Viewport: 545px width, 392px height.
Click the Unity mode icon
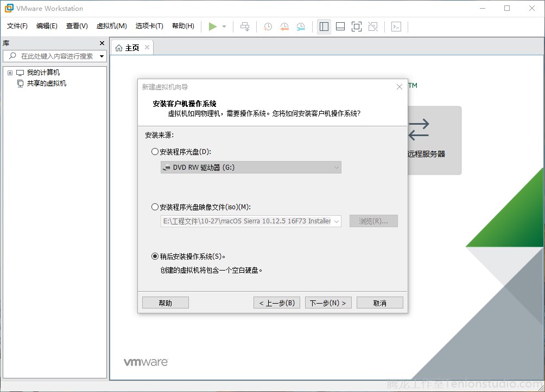tap(373, 27)
